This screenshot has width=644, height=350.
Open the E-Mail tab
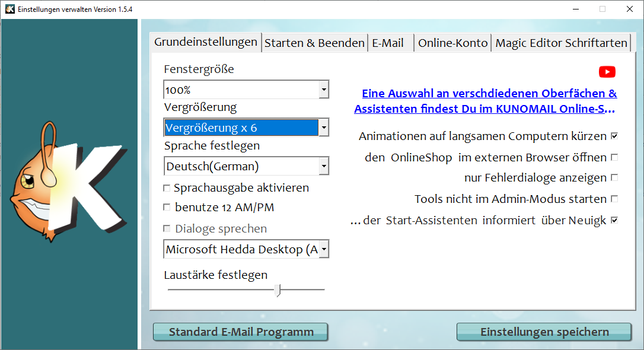click(388, 43)
